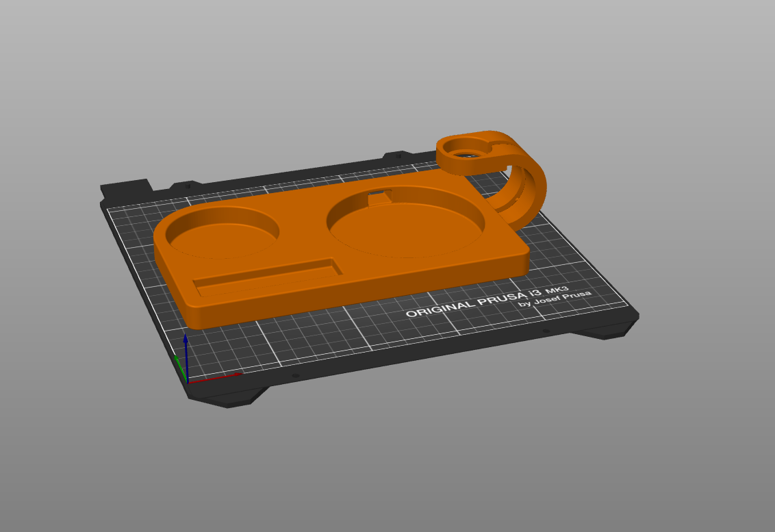775x532 pixels.
Task: Click the large circular recess on the model
Action: pyautogui.click(x=405, y=223)
